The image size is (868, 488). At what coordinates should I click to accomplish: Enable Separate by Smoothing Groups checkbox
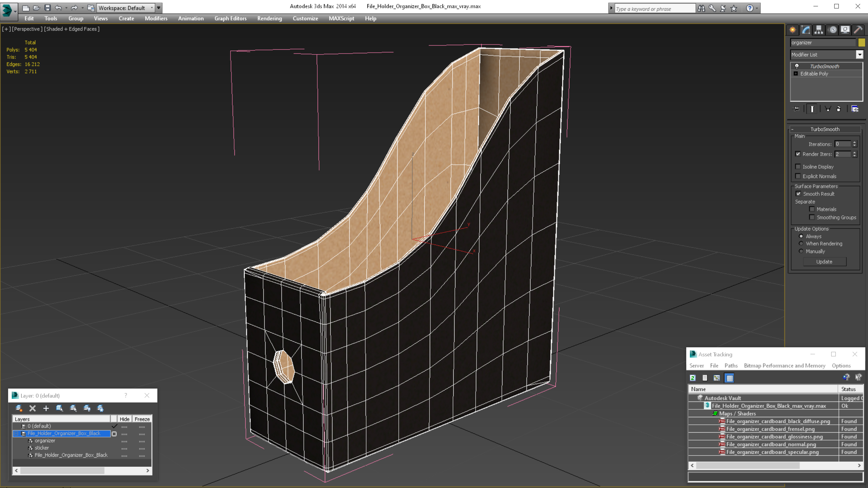point(812,217)
